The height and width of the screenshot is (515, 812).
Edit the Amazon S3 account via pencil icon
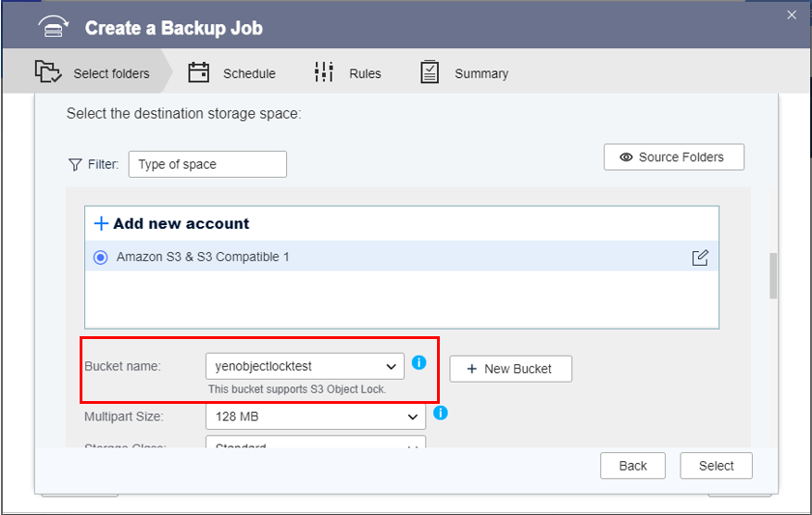coord(700,257)
